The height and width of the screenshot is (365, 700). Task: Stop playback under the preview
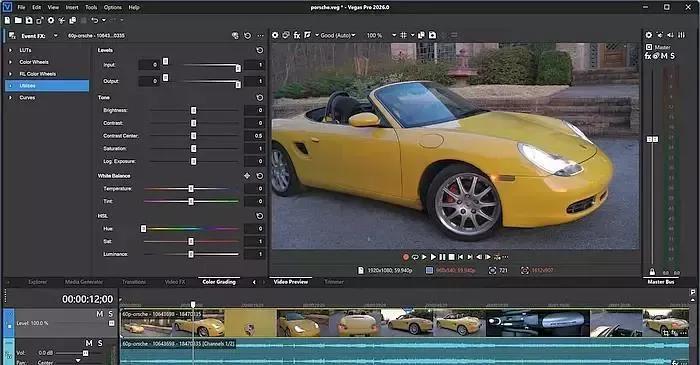tap(451, 257)
